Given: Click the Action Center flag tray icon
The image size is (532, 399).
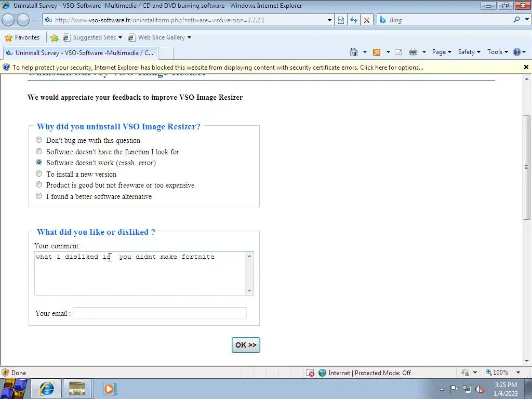Looking at the screenshot, I should coord(454,389).
